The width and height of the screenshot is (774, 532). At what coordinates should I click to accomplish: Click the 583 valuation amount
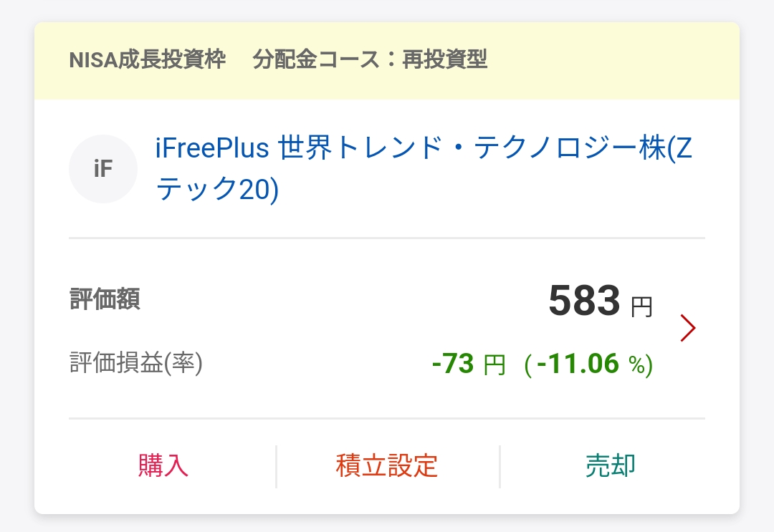pos(584,300)
